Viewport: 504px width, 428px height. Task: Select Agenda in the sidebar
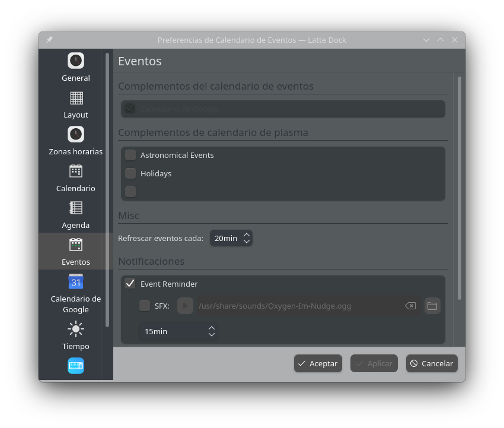click(x=75, y=214)
